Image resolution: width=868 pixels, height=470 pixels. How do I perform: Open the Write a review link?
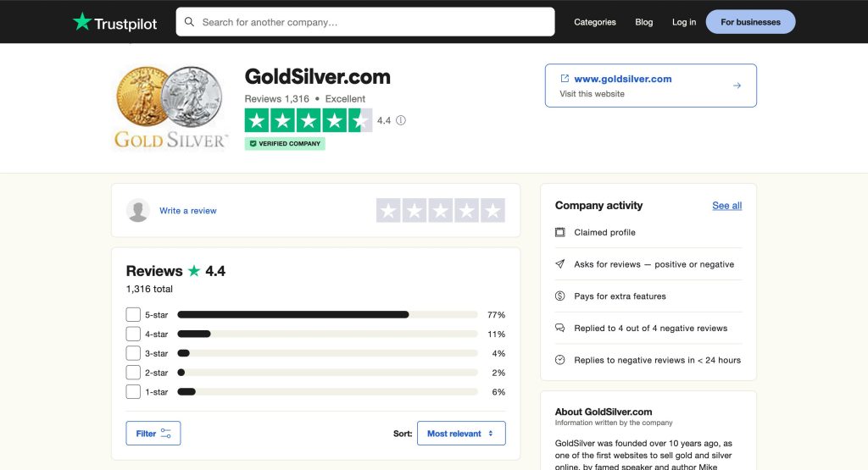point(187,211)
